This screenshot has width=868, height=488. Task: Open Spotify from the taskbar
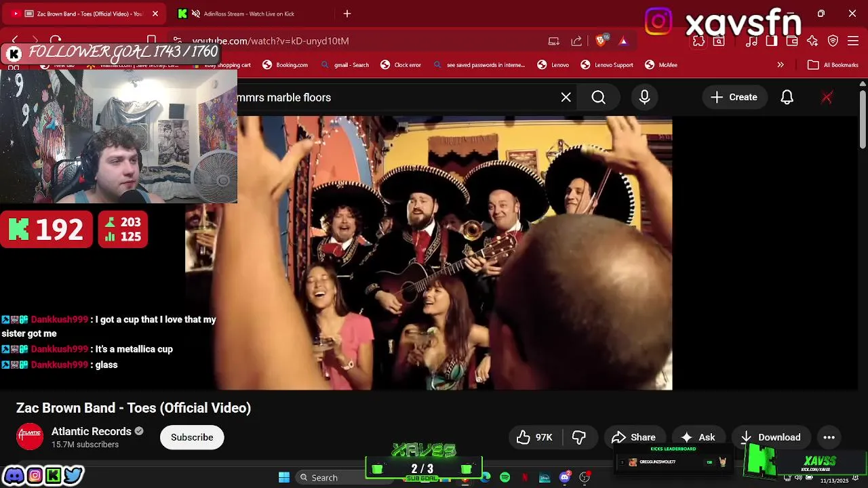click(x=505, y=478)
